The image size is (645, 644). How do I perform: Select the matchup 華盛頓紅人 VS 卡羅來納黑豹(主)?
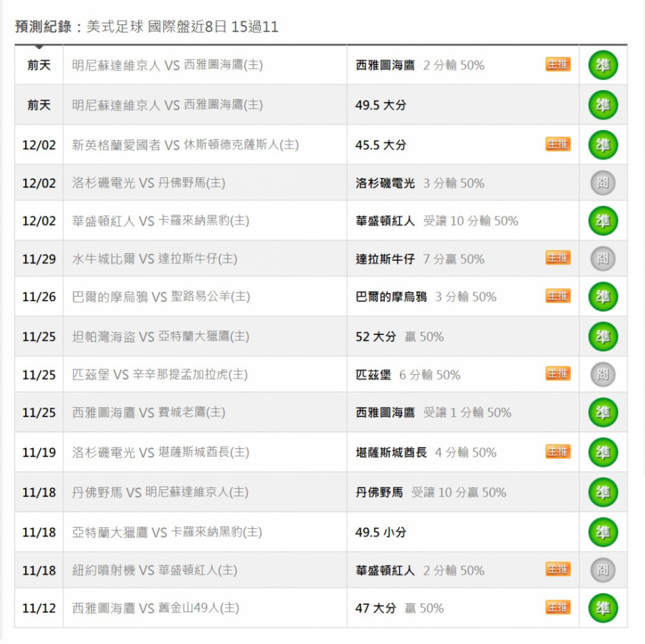tap(161, 221)
